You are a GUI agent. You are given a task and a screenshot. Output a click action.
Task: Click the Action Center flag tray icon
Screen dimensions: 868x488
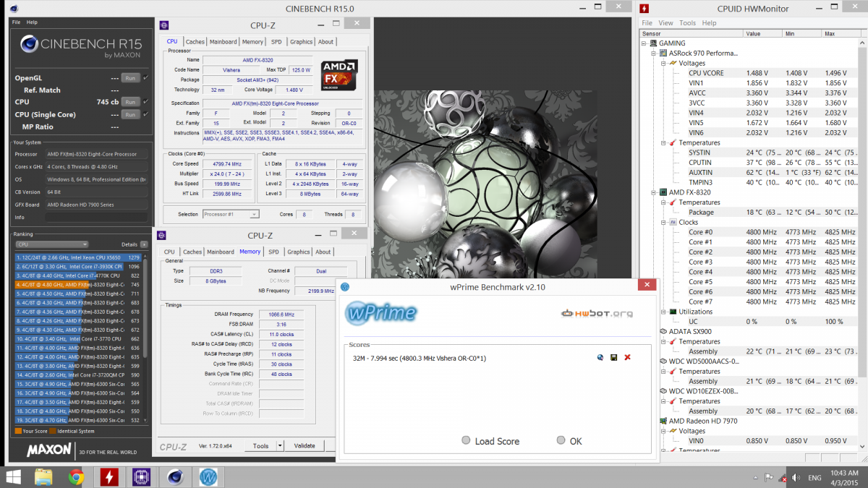[768, 477]
